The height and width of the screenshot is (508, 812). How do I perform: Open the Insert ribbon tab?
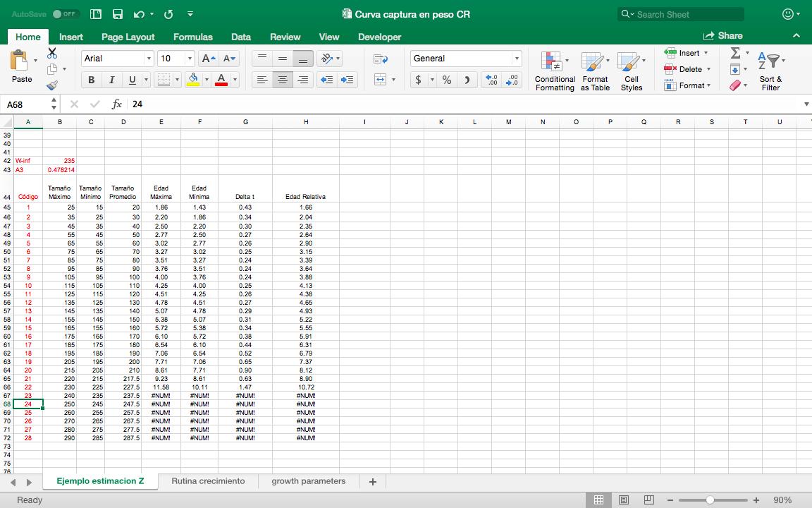point(71,37)
